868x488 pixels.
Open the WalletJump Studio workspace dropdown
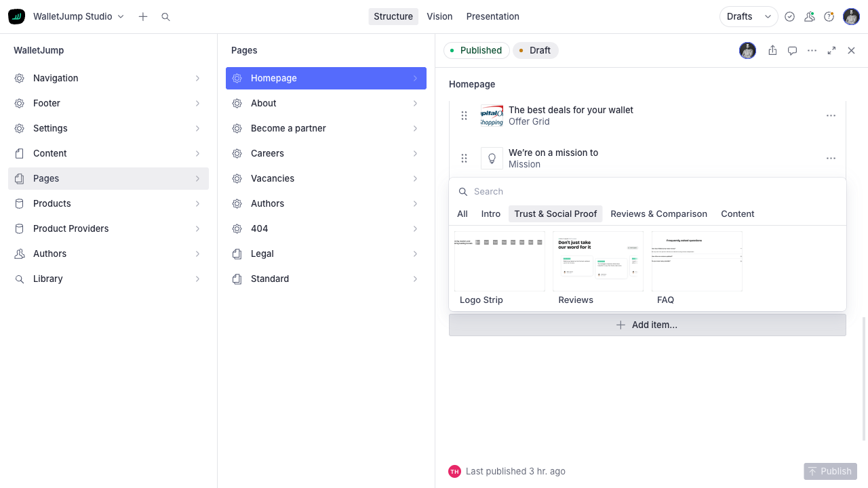tap(79, 16)
